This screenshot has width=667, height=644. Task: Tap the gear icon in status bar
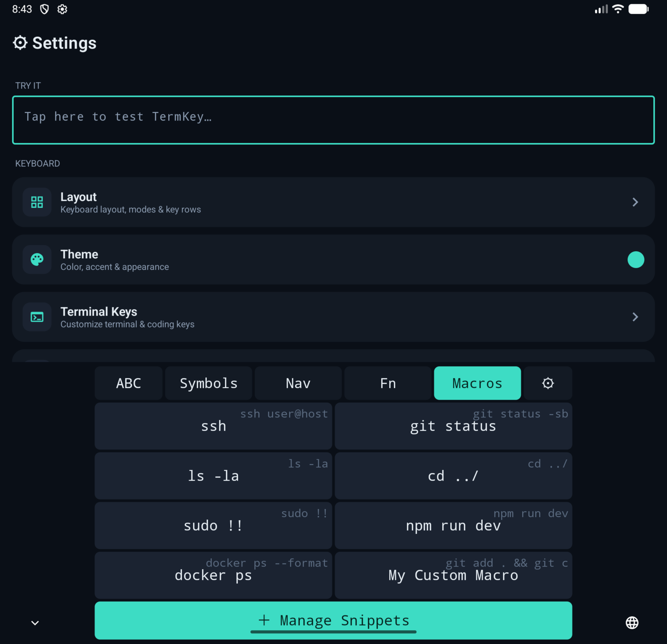[x=62, y=9]
